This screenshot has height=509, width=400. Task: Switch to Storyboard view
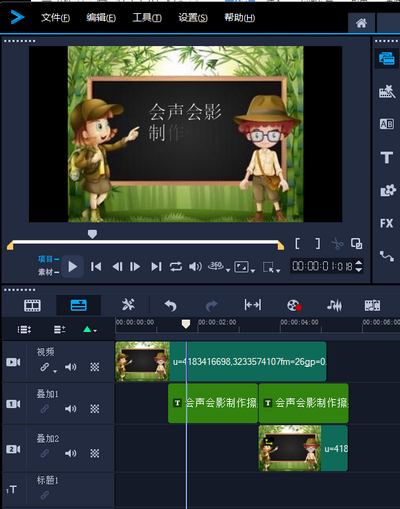tap(32, 305)
